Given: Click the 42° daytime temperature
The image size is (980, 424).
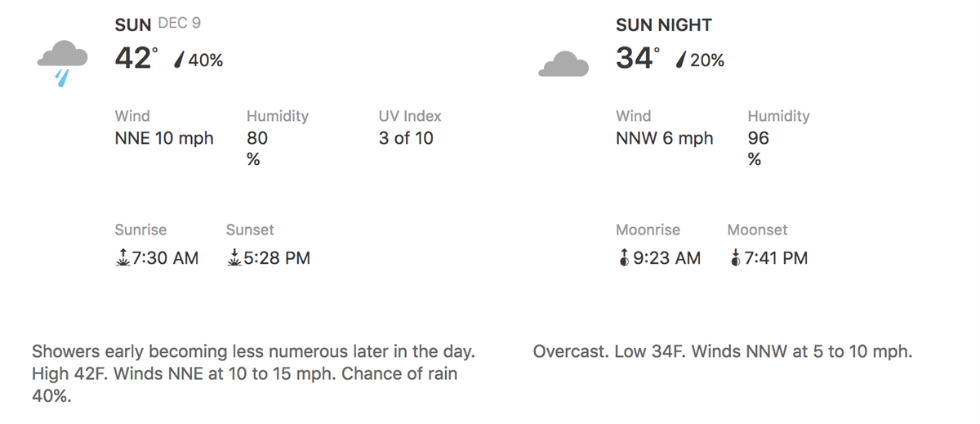Looking at the screenshot, I should 136,58.
